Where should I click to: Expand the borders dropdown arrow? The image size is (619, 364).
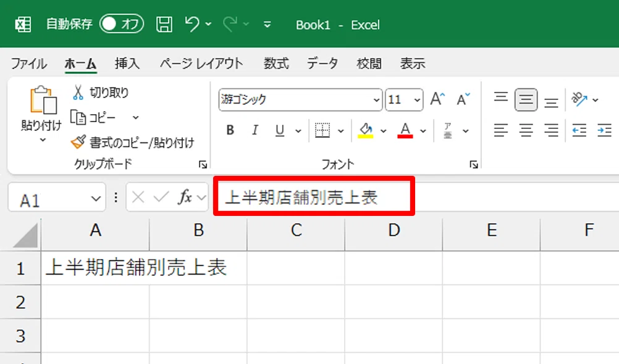(x=341, y=131)
